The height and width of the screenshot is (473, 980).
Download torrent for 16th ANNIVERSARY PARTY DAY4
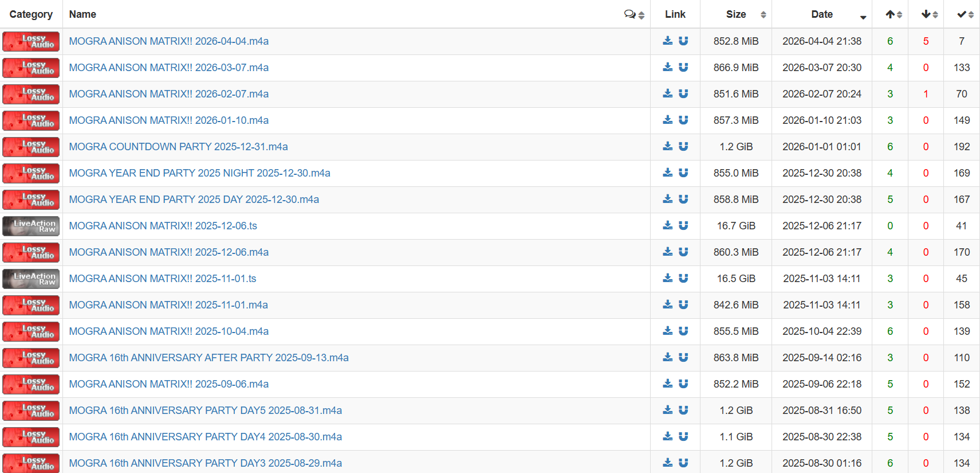[x=667, y=436]
